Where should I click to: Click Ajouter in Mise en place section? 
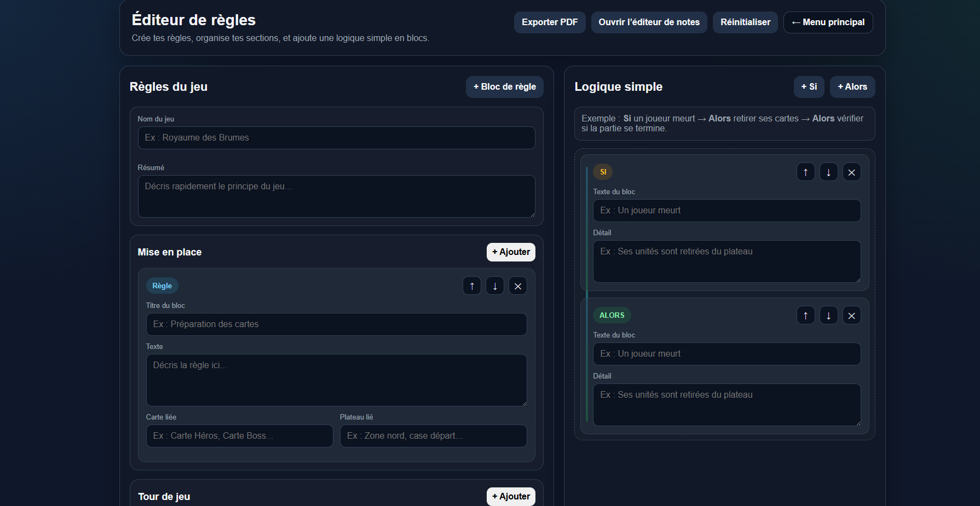pos(511,252)
